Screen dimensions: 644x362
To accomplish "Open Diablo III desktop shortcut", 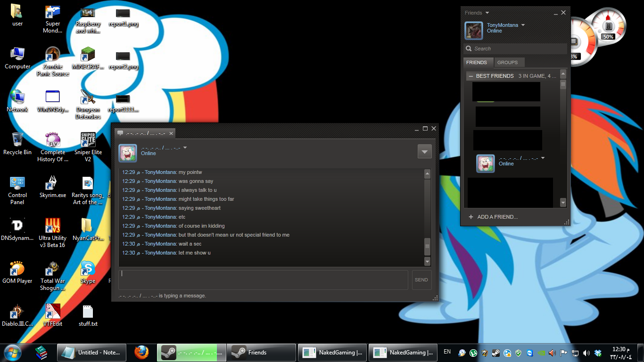I will click(17, 315).
